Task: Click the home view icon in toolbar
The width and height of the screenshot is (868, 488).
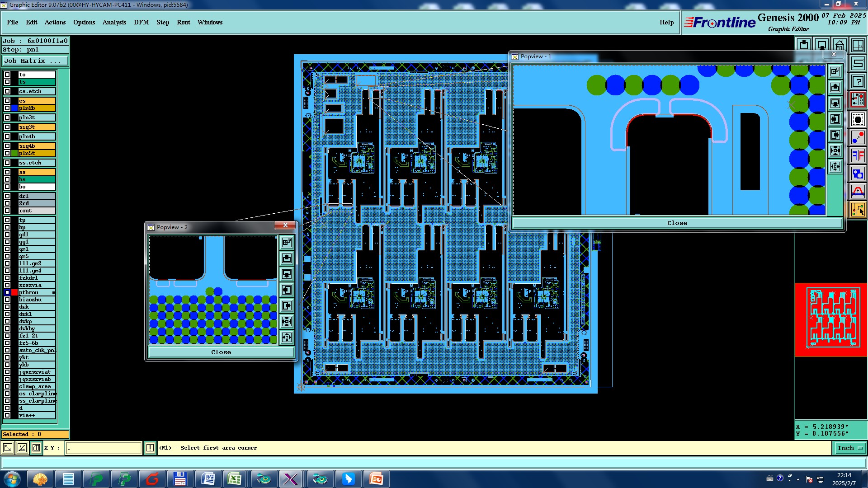Action: pyautogui.click(x=840, y=45)
